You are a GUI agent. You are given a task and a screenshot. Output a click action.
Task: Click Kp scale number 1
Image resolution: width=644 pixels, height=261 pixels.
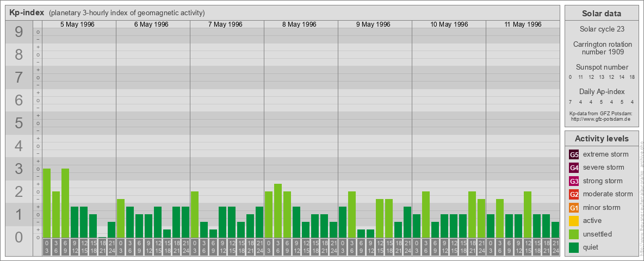click(18, 214)
